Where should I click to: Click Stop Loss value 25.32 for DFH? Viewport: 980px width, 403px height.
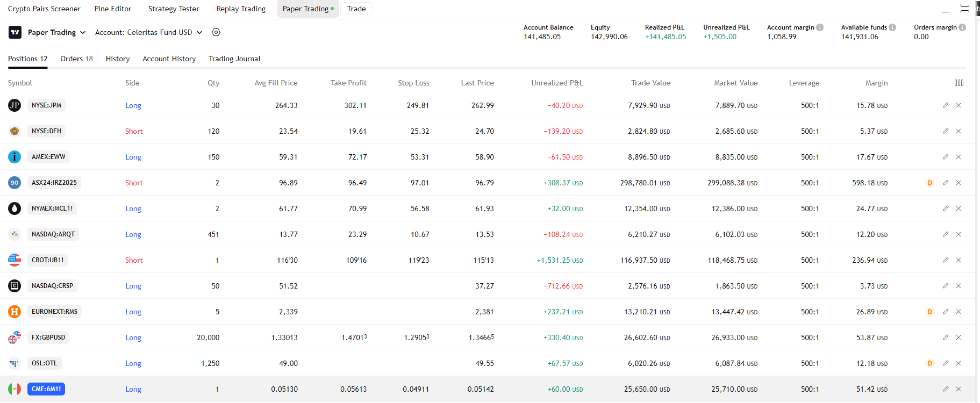[420, 131]
